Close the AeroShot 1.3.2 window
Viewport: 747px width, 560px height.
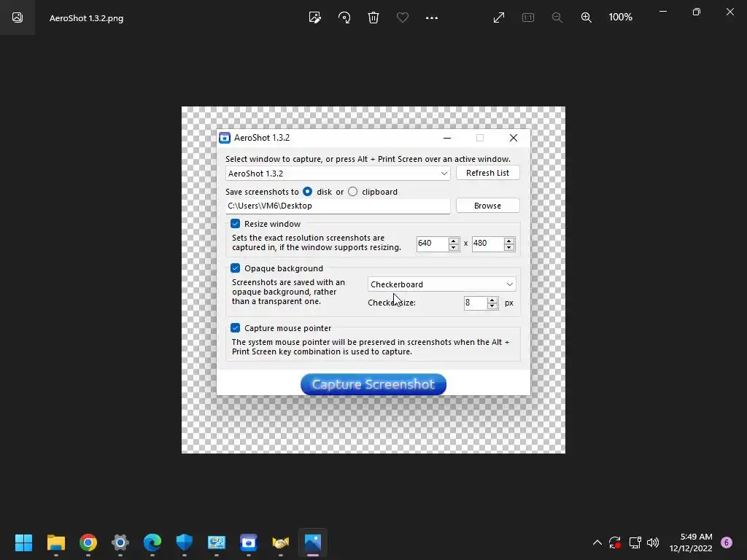pos(513,138)
